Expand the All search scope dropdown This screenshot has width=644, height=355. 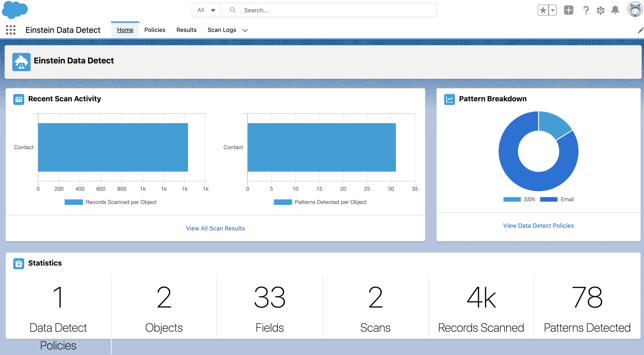[x=206, y=10]
